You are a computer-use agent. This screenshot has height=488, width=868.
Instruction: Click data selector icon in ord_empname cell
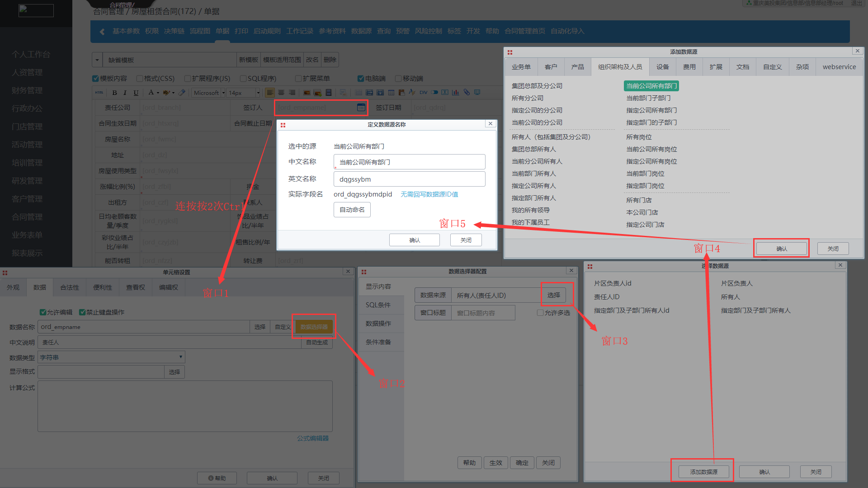click(x=361, y=108)
